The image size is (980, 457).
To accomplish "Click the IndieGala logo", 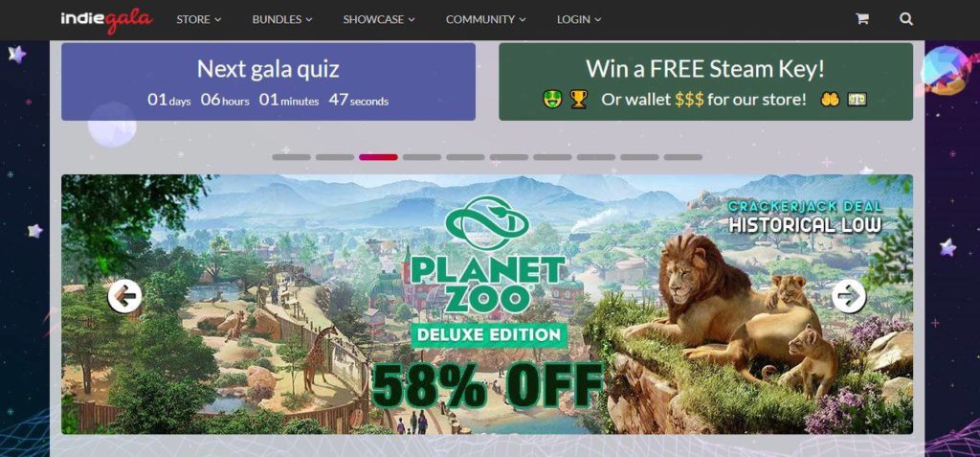I will click(x=106, y=21).
